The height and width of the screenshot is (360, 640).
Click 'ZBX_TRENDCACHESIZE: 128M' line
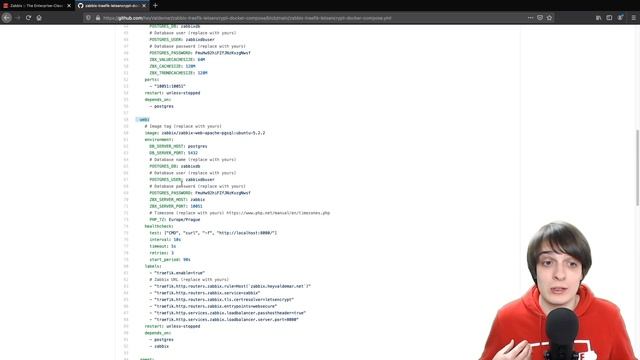point(178,73)
